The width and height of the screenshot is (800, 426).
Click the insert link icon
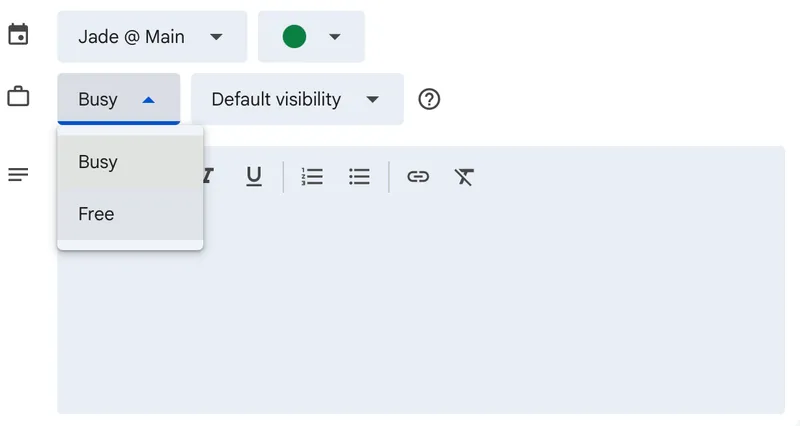tap(418, 177)
